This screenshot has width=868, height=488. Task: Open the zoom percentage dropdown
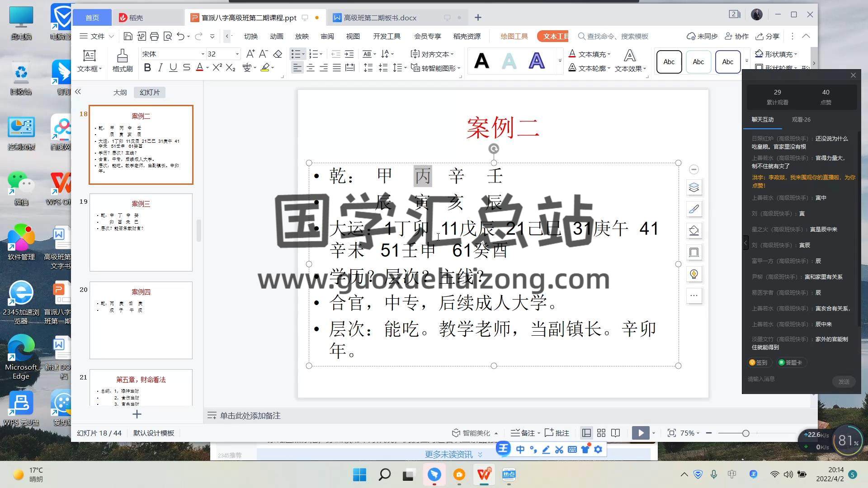click(x=690, y=433)
